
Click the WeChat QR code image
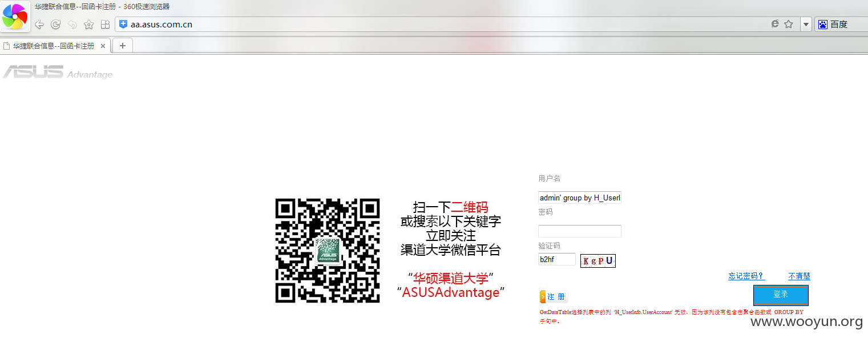click(x=328, y=251)
